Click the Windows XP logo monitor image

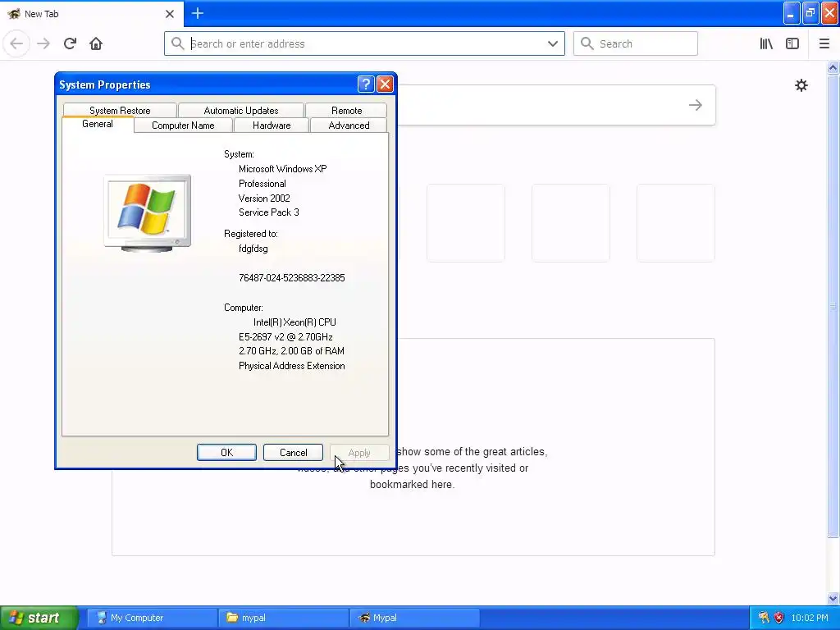[x=148, y=213]
